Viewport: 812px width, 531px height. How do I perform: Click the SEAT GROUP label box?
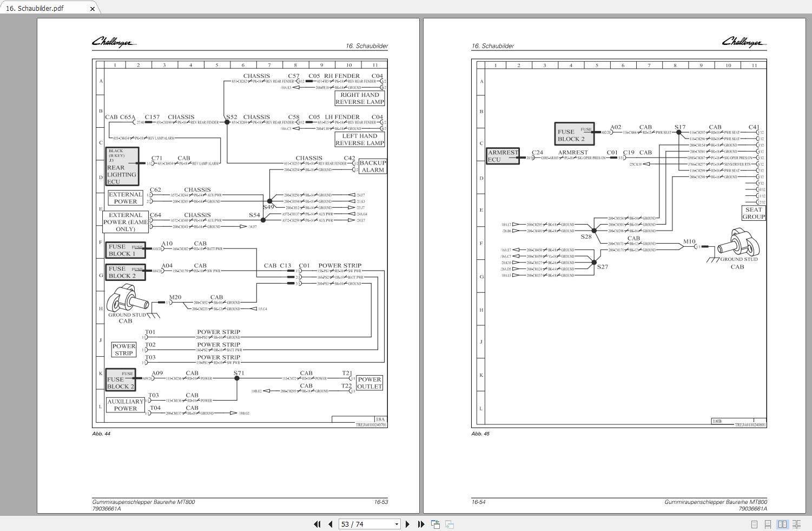tap(753, 213)
